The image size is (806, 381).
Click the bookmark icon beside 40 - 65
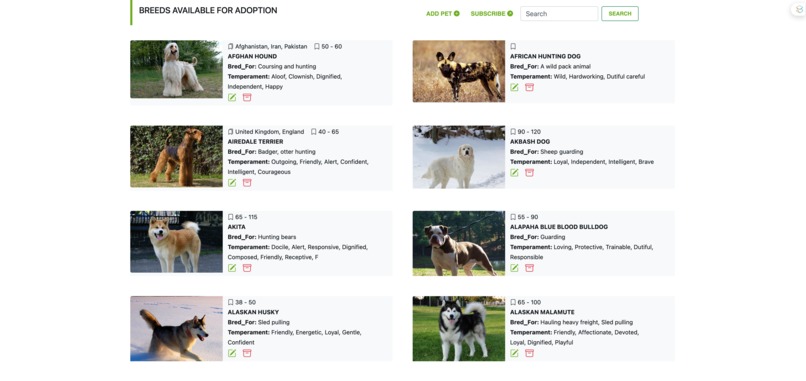(314, 132)
